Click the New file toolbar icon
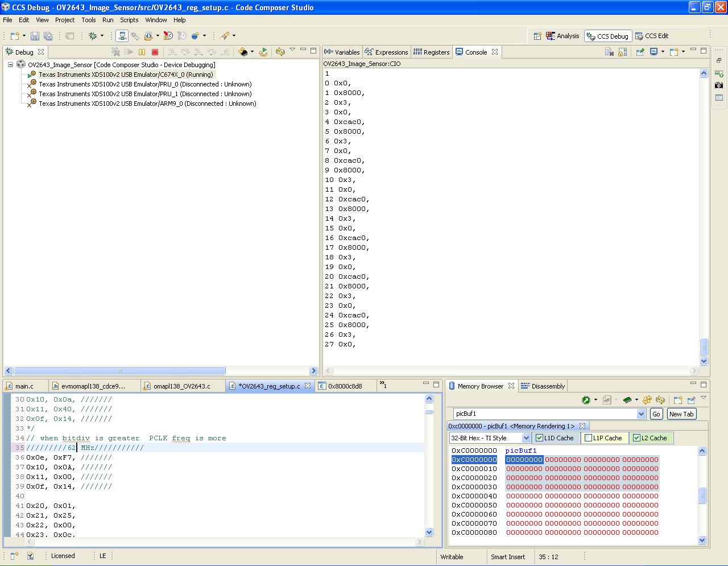The width and height of the screenshot is (728, 566). click(14, 36)
